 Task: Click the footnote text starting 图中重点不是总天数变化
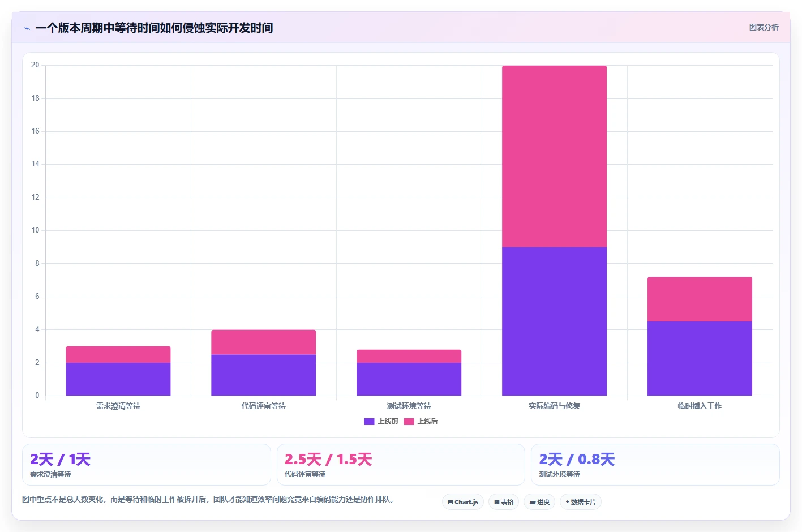click(208, 500)
